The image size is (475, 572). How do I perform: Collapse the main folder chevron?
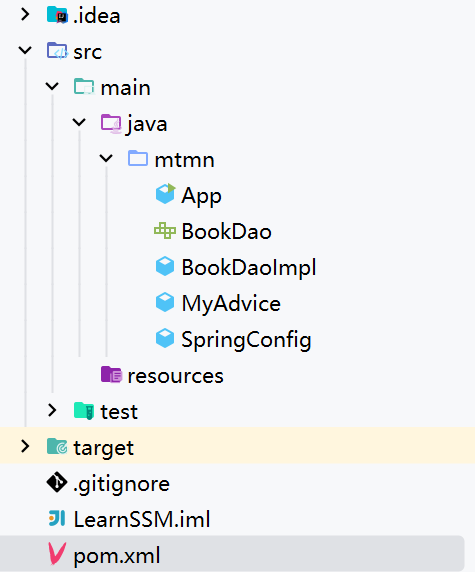click(x=52, y=86)
